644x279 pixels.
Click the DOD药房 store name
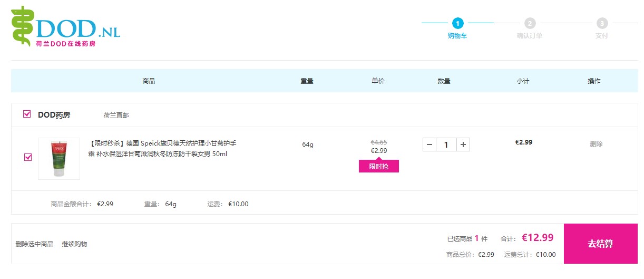tap(54, 115)
